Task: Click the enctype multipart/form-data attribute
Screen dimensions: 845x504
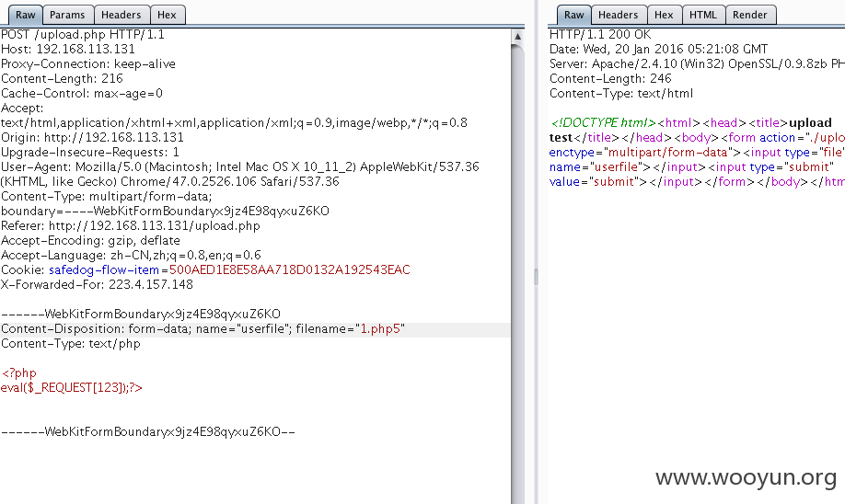Action: point(642,153)
